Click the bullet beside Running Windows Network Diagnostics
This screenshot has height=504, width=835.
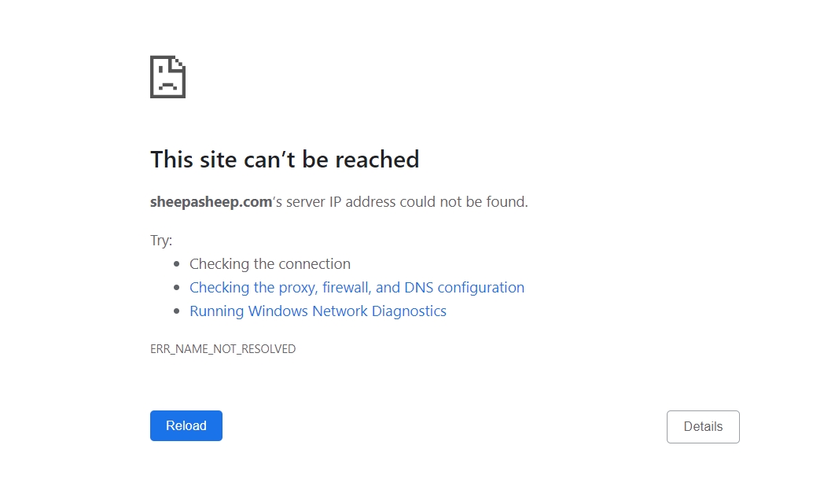click(177, 312)
